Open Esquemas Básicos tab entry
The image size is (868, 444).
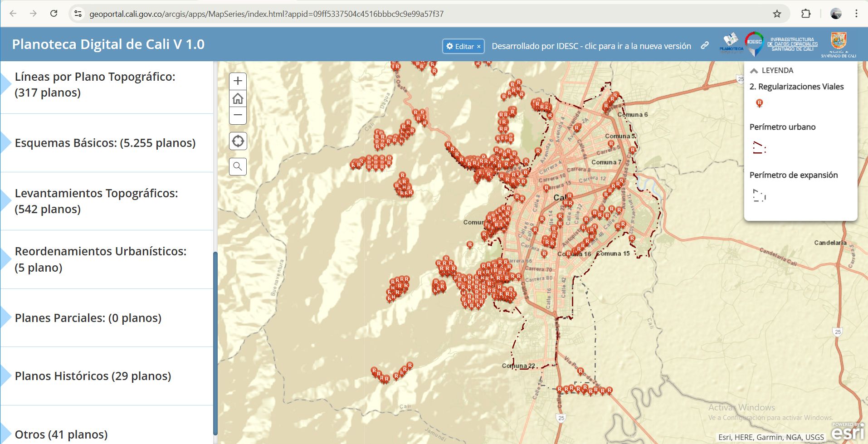coord(105,143)
